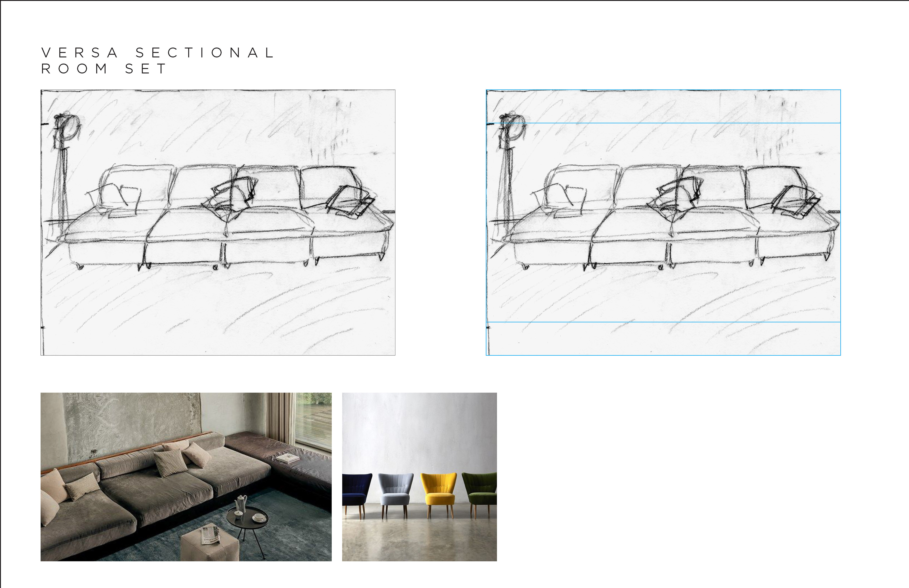Image resolution: width=909 pixels, height=588 pixels.
Task: Select the colorful chairs photo
Action: point(419,477)
